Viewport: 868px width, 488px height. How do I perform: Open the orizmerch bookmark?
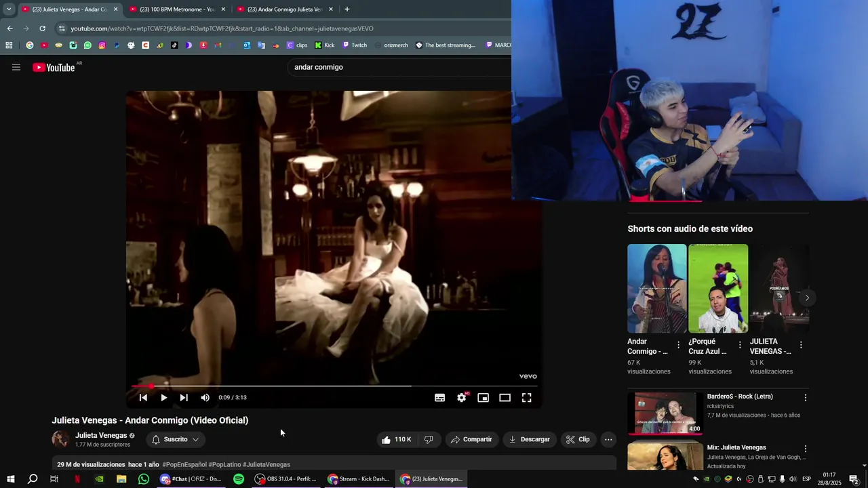click(x=391, y=45)
